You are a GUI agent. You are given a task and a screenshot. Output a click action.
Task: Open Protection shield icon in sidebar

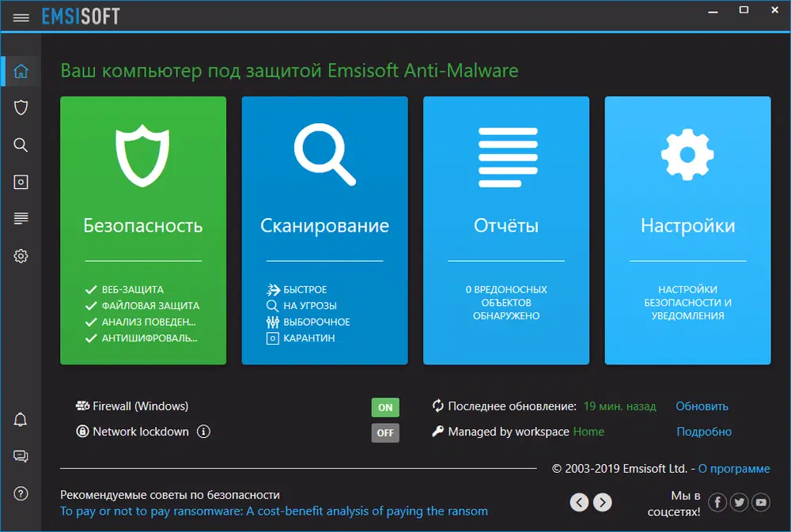click(x=21, y=108)
